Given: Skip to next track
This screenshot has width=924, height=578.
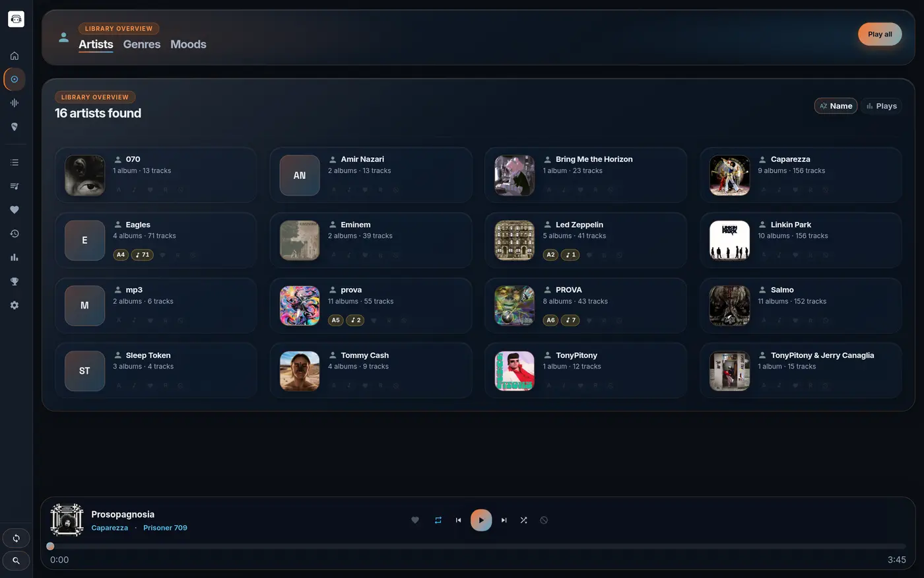Looking at the screenshot, I should (504, 521).
